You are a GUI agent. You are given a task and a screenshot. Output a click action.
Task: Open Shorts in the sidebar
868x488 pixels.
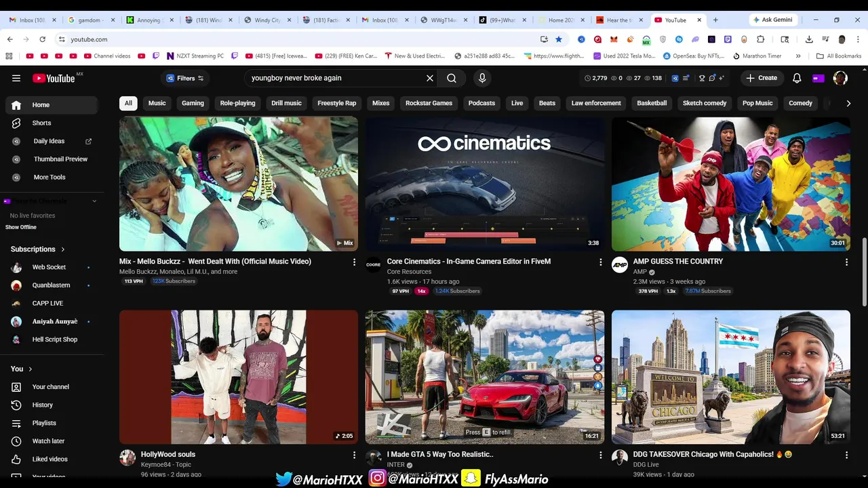[x=52, y=123]
